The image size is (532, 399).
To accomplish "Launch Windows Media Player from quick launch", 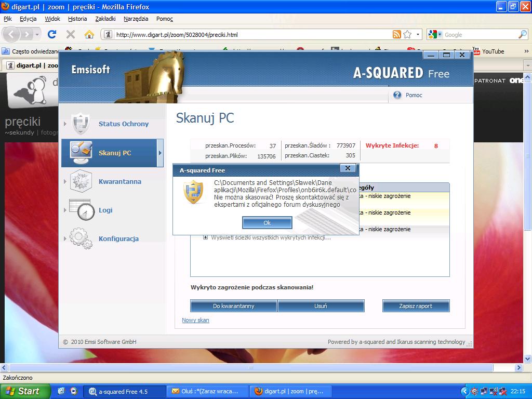I will coord(74,391).
